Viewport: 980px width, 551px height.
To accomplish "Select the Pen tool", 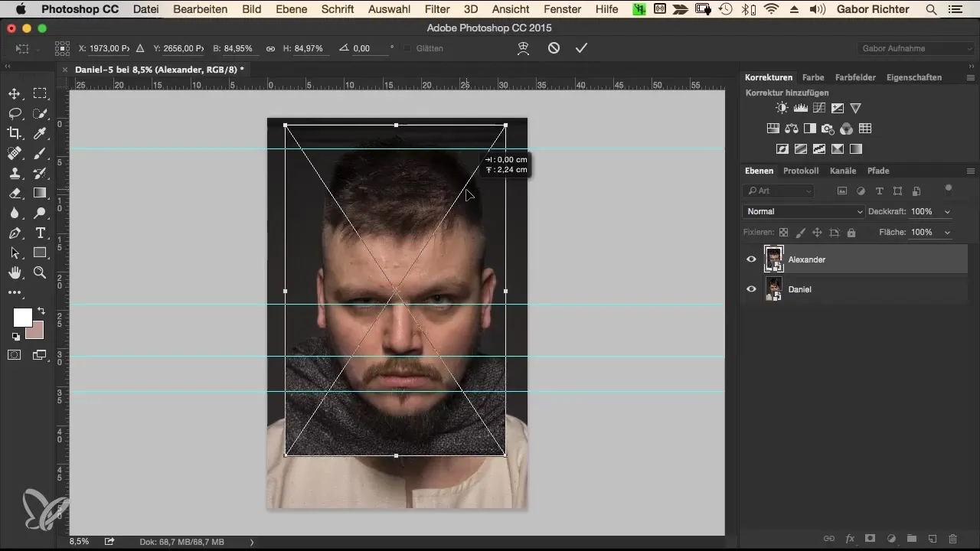I will (x=15, y=233).
